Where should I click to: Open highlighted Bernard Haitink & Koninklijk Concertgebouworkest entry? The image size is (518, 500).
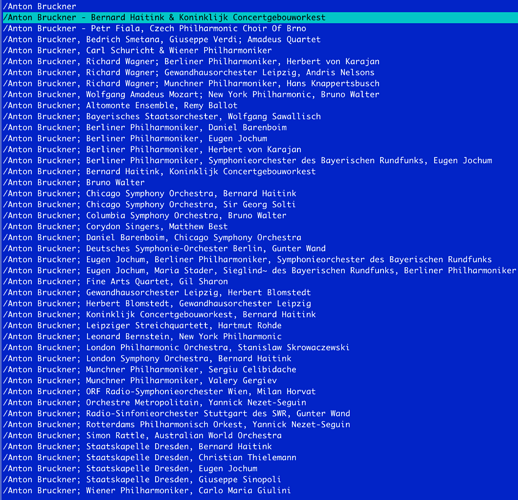pos(260,17)
